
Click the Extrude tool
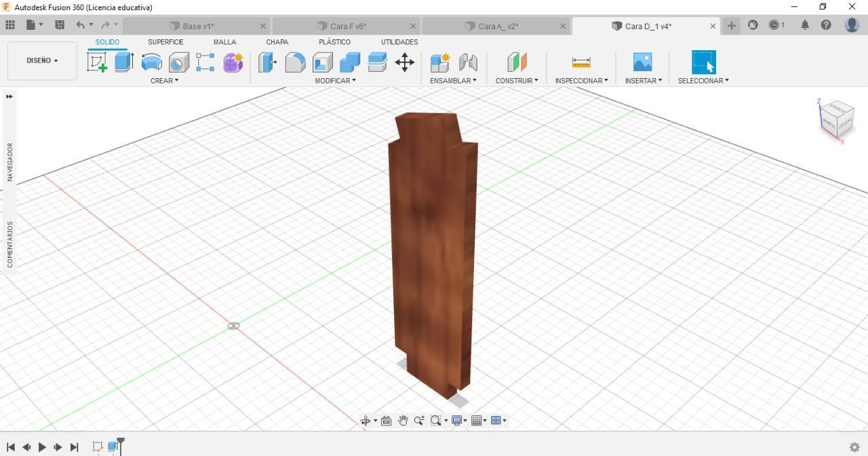pyautogui.click(x=123, y=62)
